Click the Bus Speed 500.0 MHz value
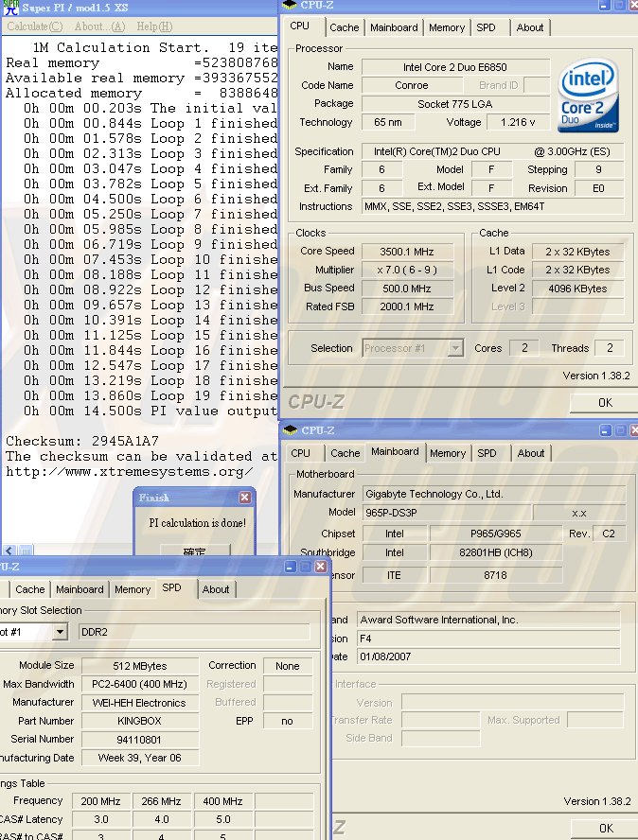Viewport: 638px width, 840px height. [407, 289]
